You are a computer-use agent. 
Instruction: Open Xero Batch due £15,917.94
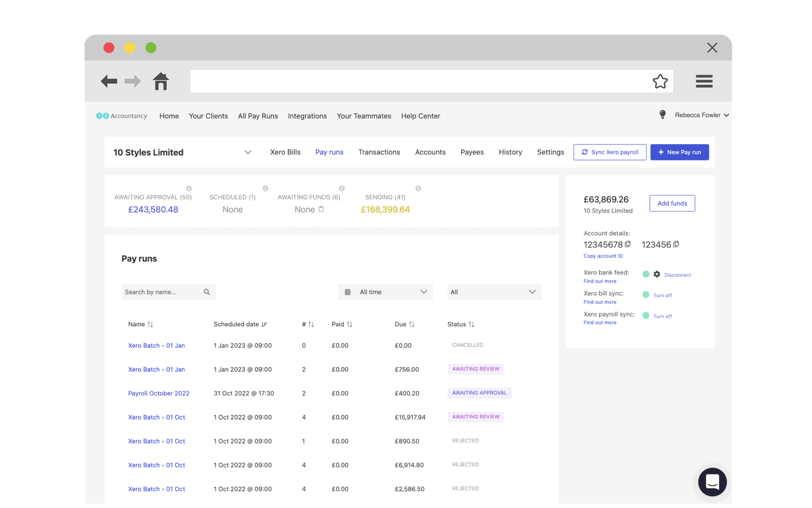pyautogui.click(x=156, y=417)
